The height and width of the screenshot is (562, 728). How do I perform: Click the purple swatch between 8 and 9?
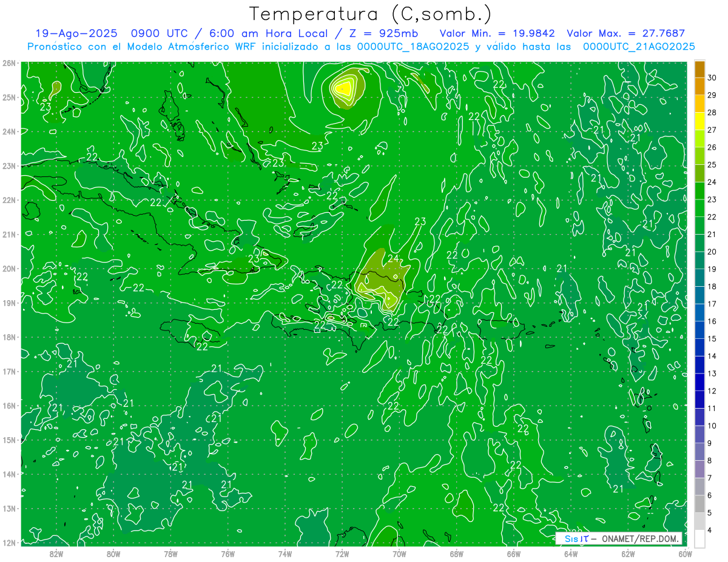(699, 452)
